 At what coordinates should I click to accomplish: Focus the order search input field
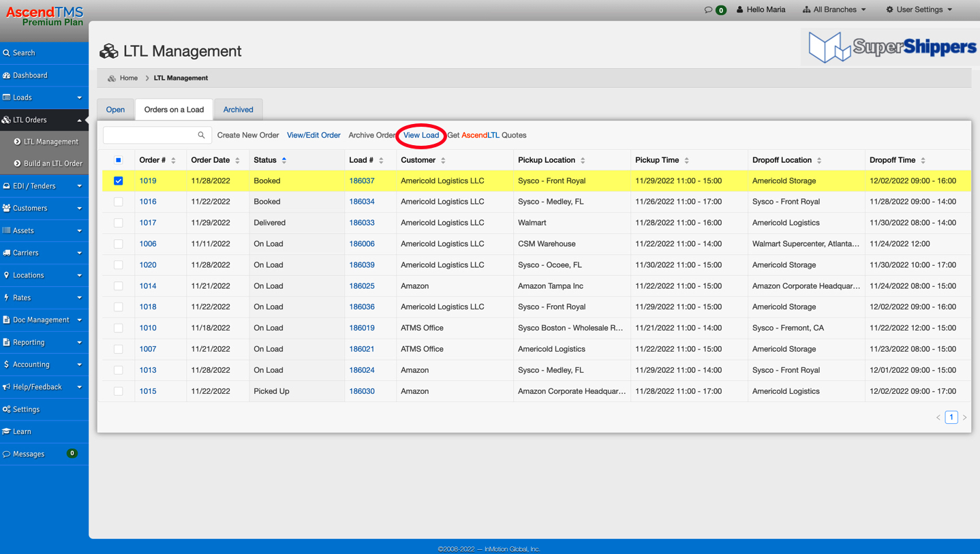pos(157,135)
